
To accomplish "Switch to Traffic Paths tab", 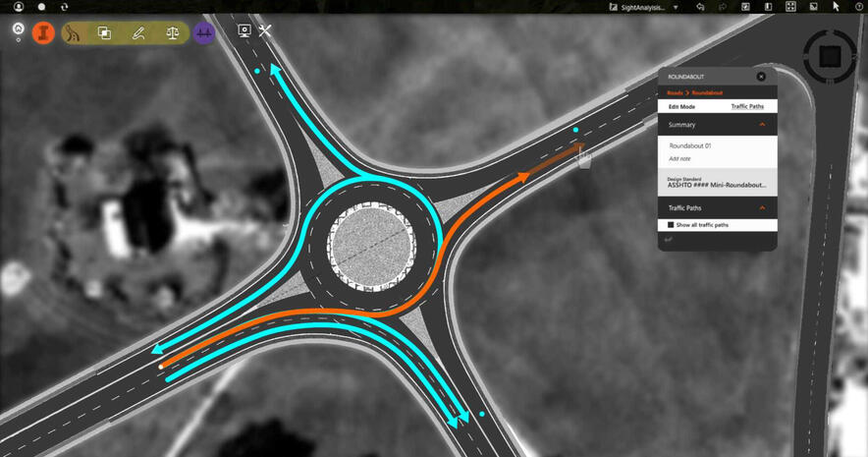I will [747, 106].
